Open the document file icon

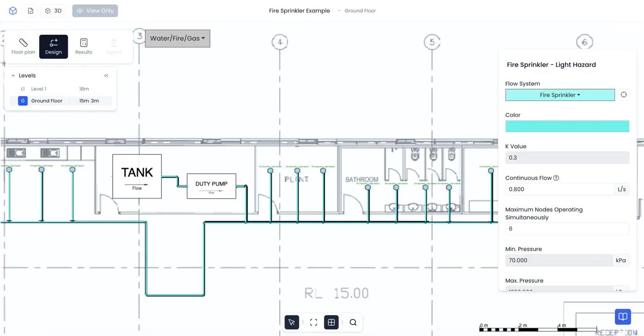30,11
